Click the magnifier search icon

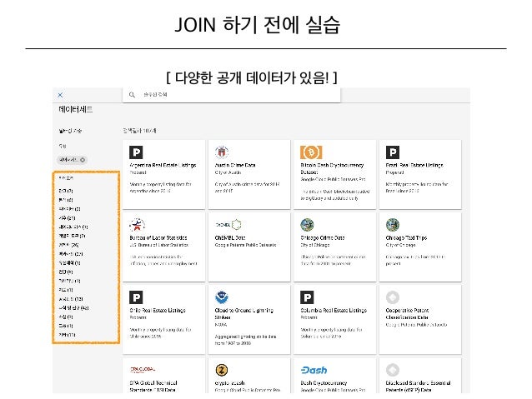click(132, 95)
